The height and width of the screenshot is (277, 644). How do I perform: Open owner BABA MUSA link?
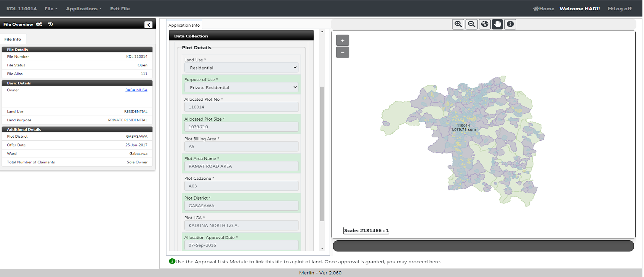tap(136, 90)
